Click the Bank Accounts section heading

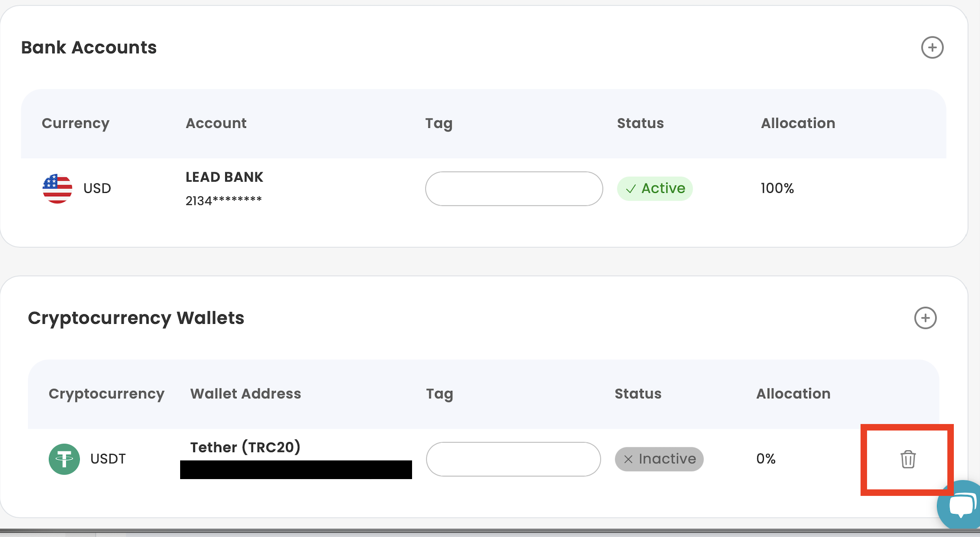coord(89,48)
